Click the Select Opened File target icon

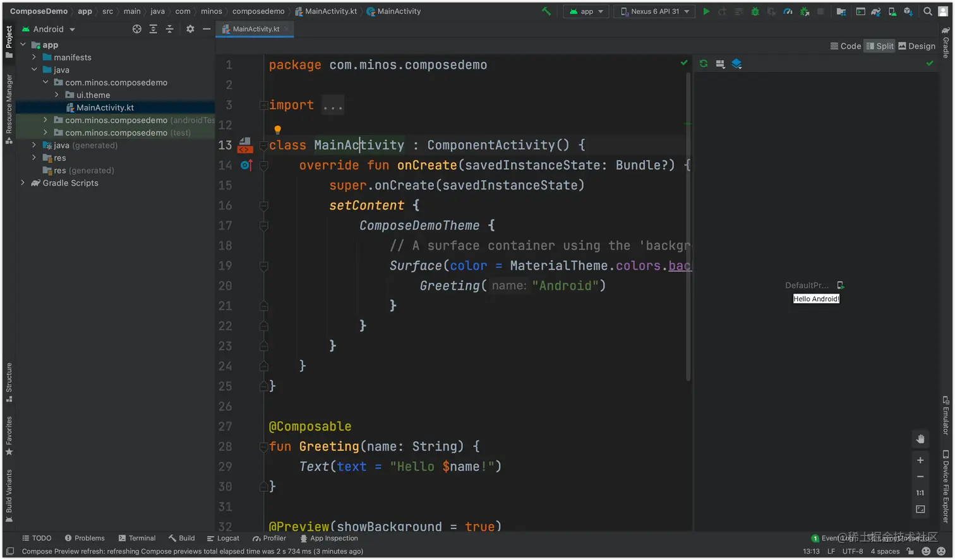click(137, 29)
